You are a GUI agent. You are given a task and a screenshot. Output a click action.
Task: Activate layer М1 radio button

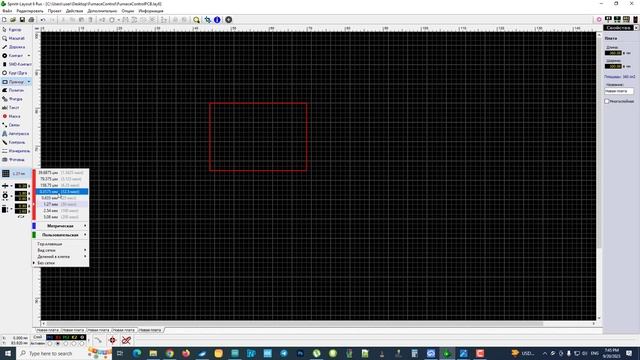pos(50,344)
